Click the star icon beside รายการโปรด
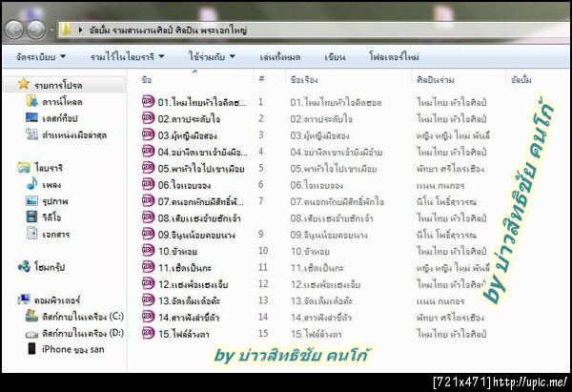This screenshot has width=572, height=392. (24, 84)
